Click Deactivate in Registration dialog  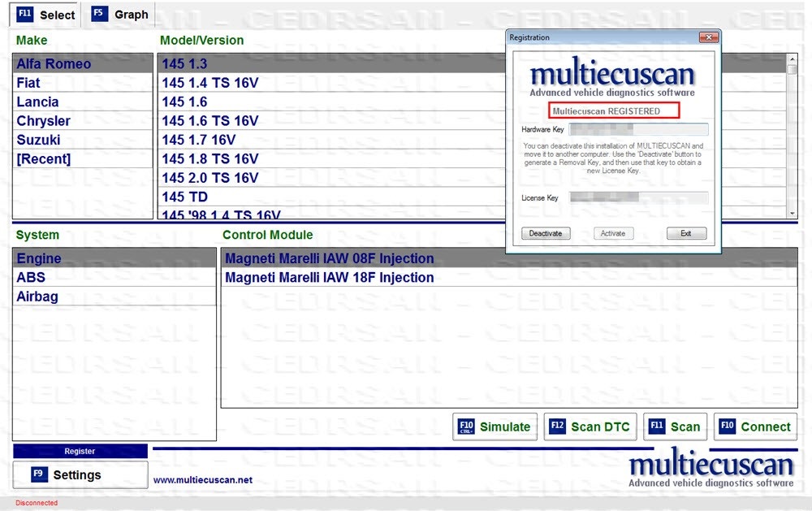coord(546,233)
